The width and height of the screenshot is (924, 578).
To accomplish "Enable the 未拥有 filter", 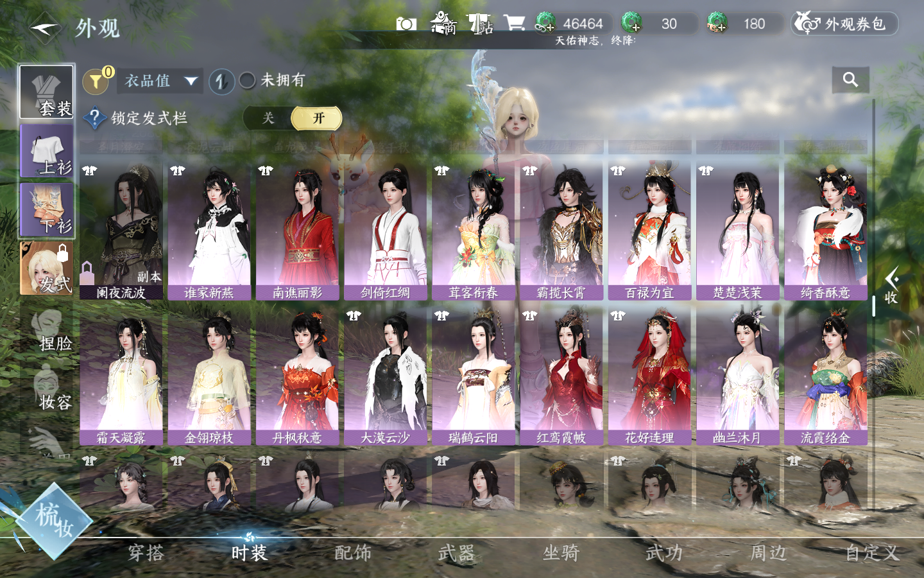I will 247,81.
